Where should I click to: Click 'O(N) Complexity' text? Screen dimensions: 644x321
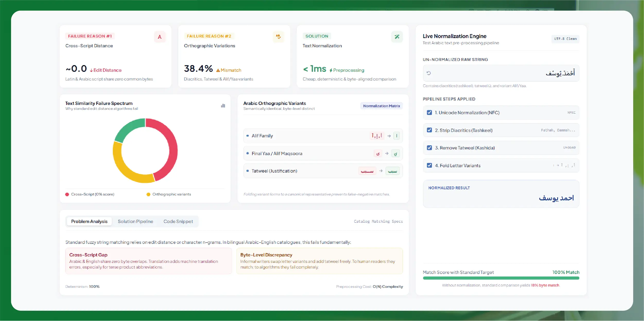(388, 287)
